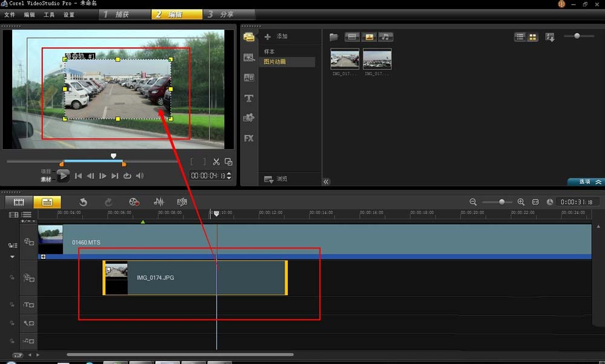Open the 文件 menu
Viewport: 605px width, 364px height.
point(10,15)
